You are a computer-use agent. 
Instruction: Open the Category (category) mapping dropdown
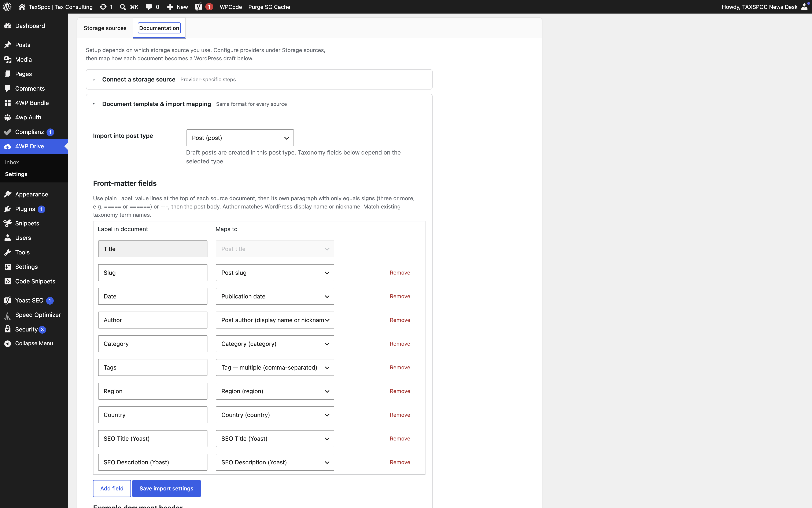[275, 344]
